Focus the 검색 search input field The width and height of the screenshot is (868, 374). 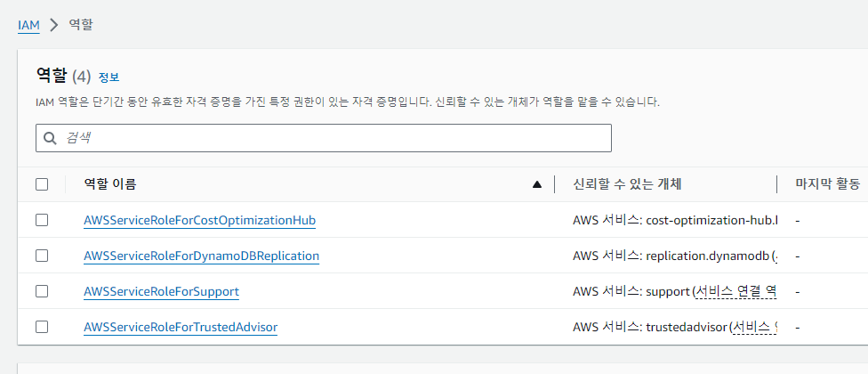(324, 138)
